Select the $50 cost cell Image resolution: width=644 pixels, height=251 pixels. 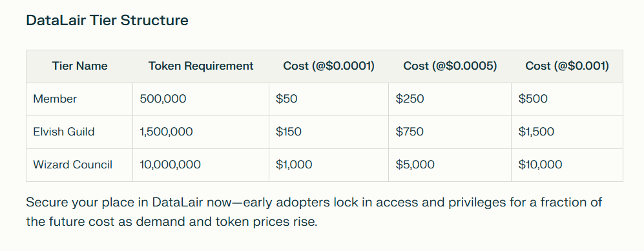click(329, 99)
